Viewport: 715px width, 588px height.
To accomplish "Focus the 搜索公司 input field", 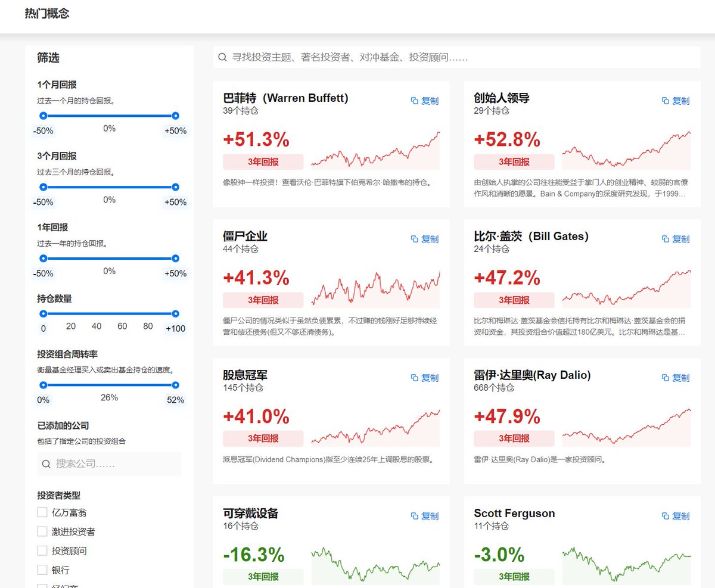I will [109, 463].
